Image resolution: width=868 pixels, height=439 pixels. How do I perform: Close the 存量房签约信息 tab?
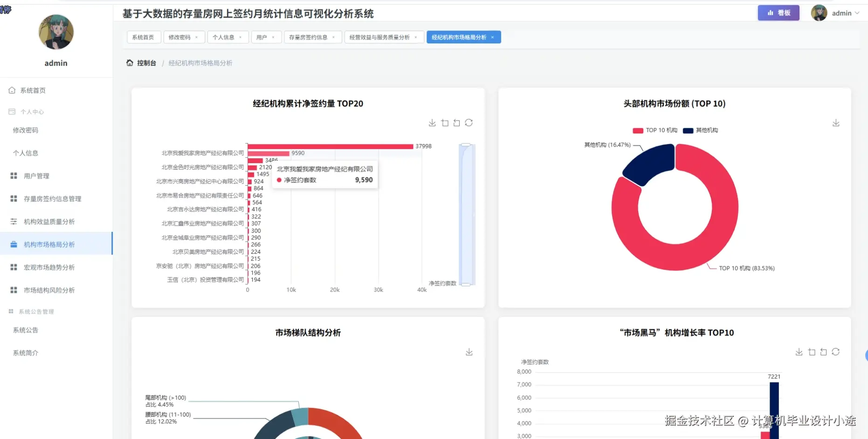(x=334, y=37)
